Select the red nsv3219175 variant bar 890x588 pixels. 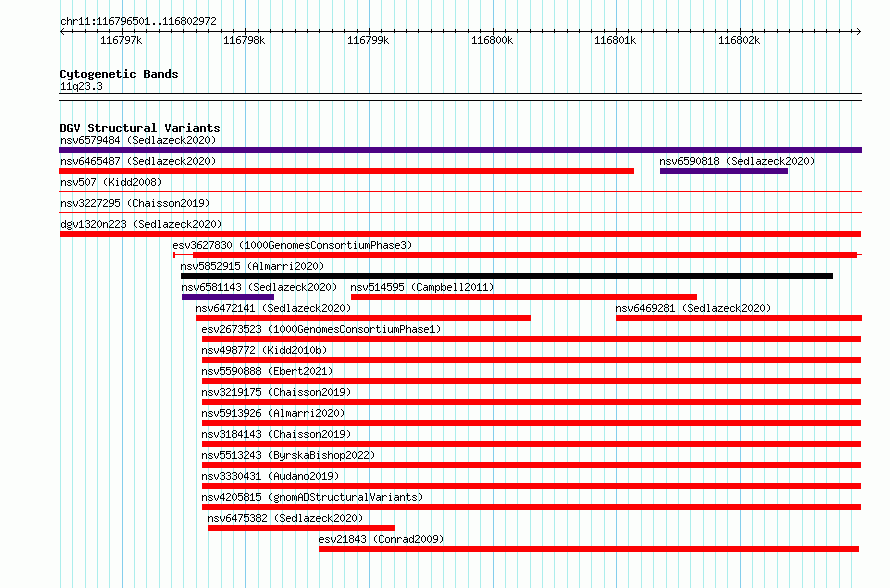coord(531,402)
